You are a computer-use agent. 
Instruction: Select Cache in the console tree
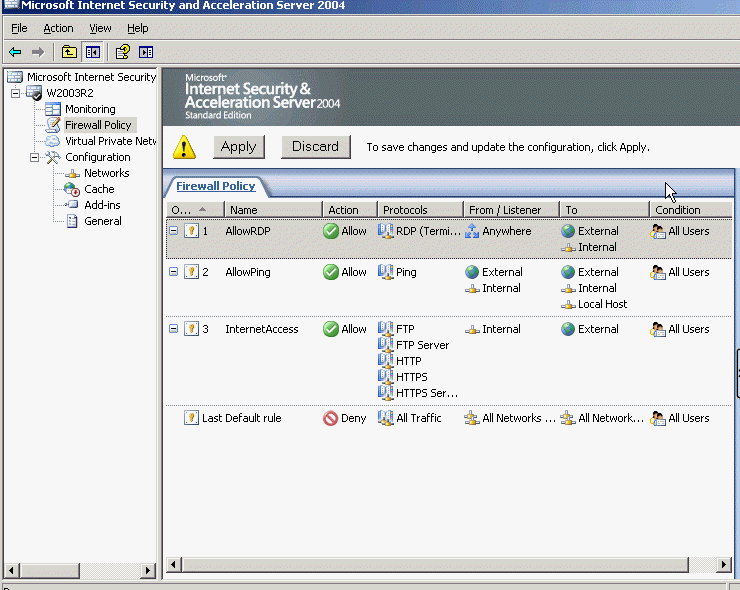point(99,189)
